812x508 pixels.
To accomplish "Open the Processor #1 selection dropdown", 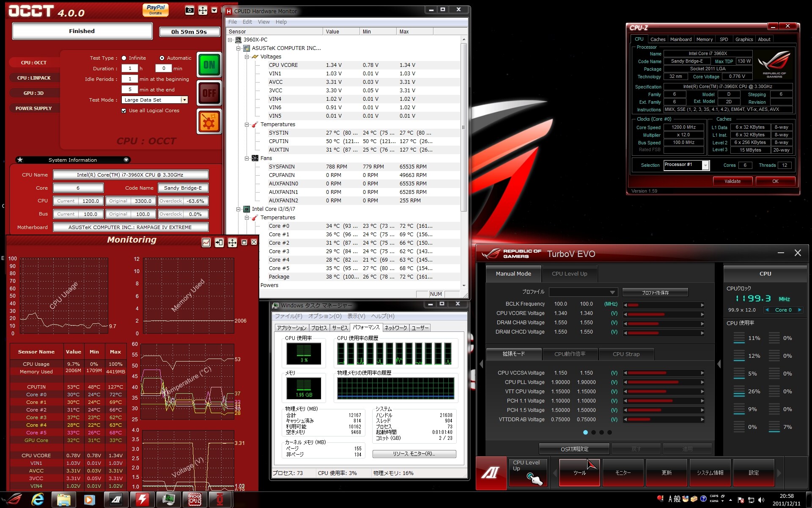I will (705, 166).
